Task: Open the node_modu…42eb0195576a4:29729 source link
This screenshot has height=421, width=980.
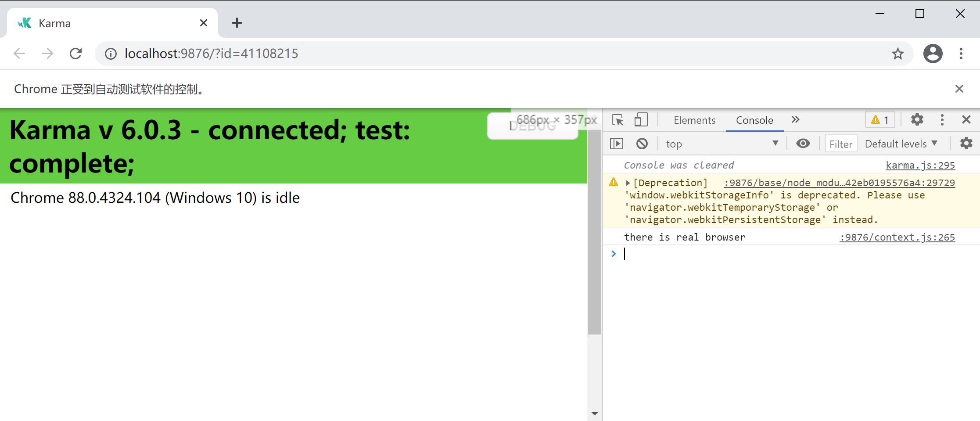Action: coord(839,183)
